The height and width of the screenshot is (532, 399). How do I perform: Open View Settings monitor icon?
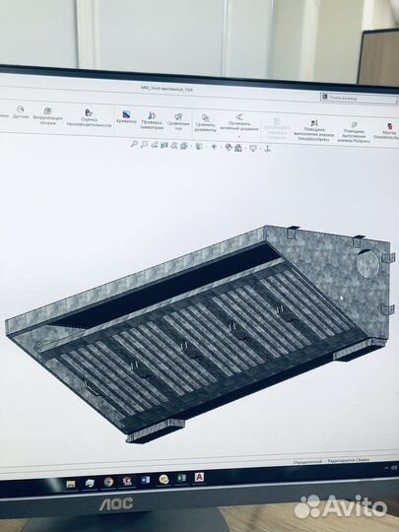tap(253, 148)
